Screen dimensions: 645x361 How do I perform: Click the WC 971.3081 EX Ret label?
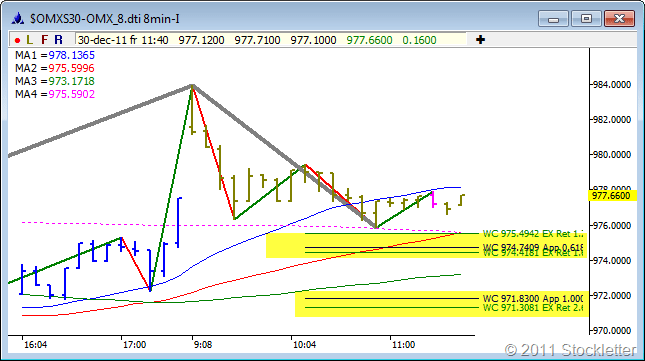[533, 308]
